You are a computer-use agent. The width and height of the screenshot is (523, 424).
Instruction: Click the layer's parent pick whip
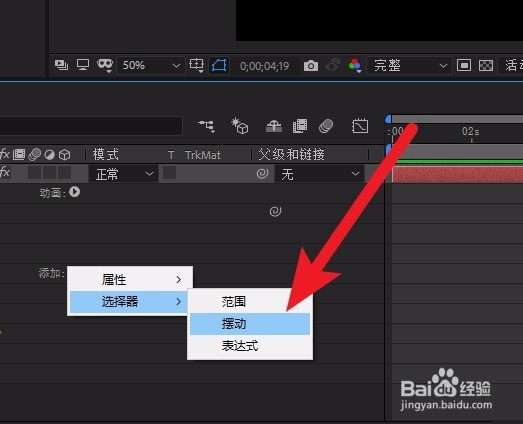tap(263, 173)
